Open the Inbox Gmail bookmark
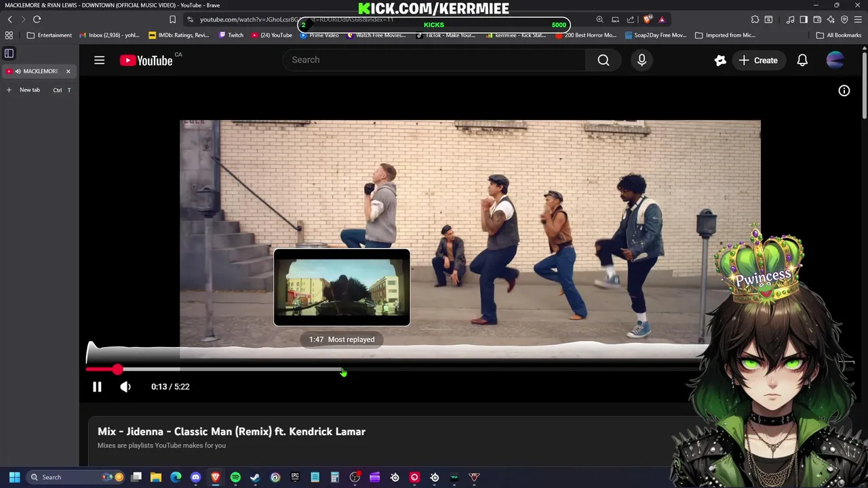 coord(109,35)
